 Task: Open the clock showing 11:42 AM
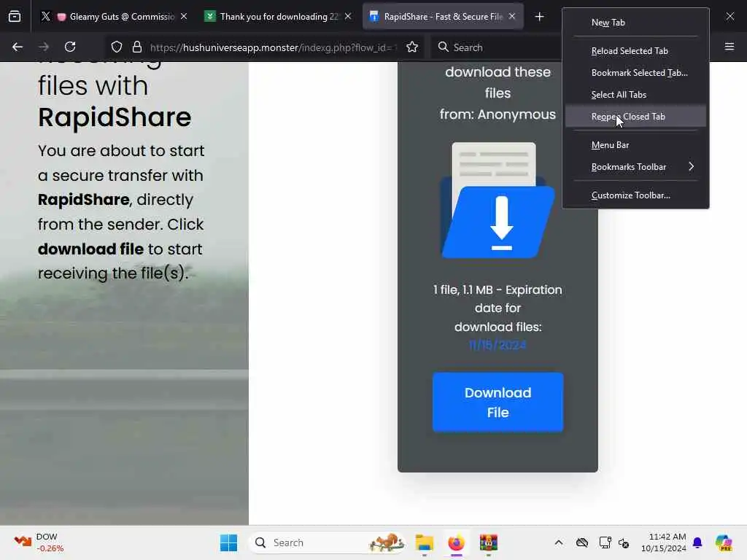pyautogui.click(x=663, y=542)
